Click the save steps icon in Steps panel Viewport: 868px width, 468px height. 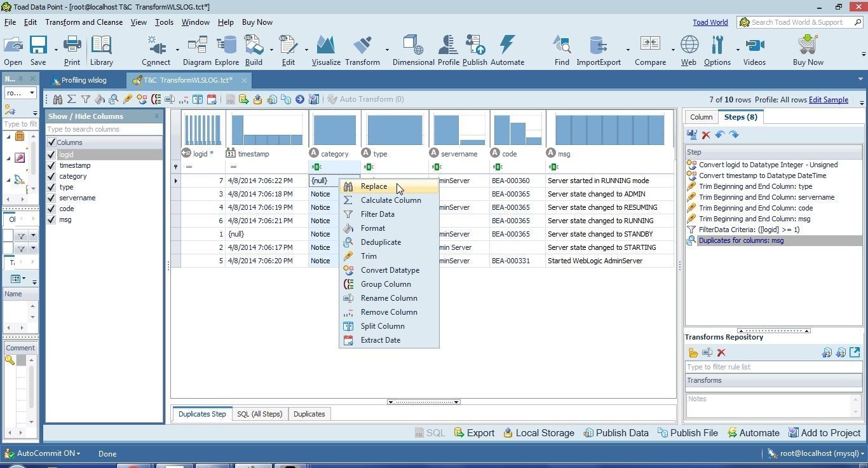[x=692, y=135]
